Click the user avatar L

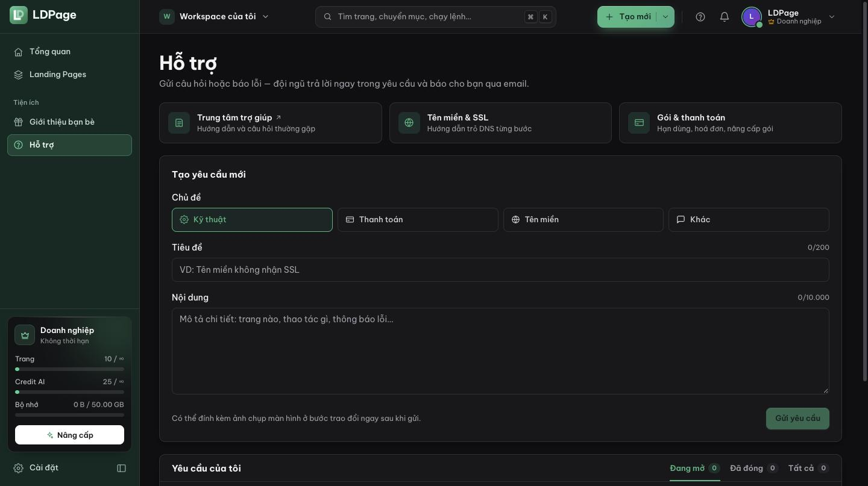pyautogui.click(x=751, y=17)
